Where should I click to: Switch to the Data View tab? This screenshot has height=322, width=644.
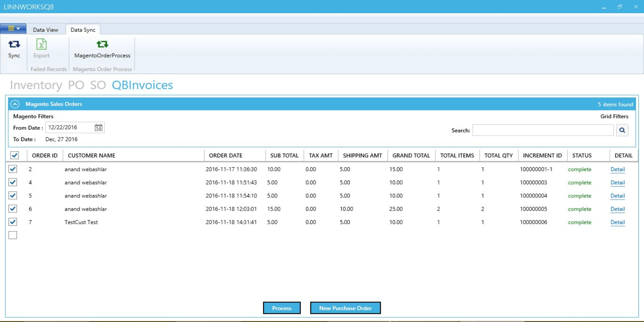tap(46, 30)
